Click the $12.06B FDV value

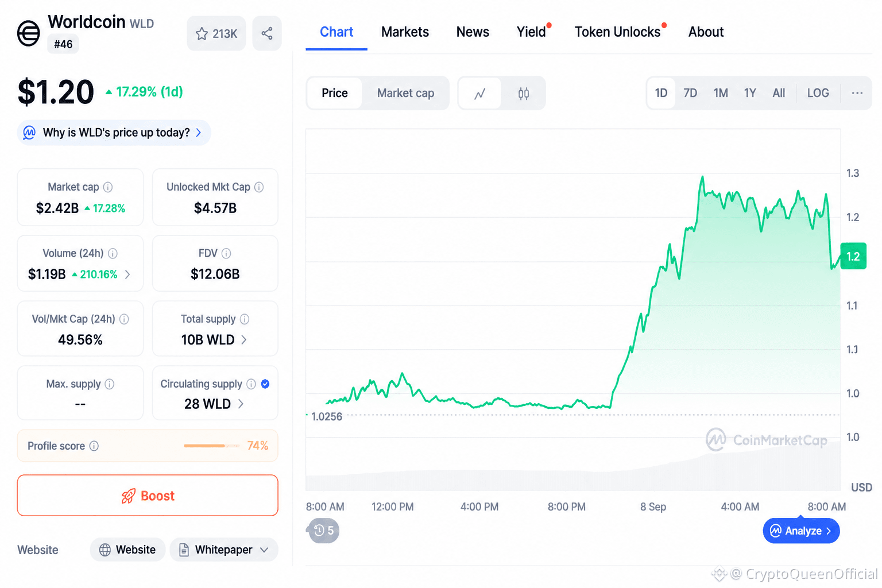coord(215,274)
